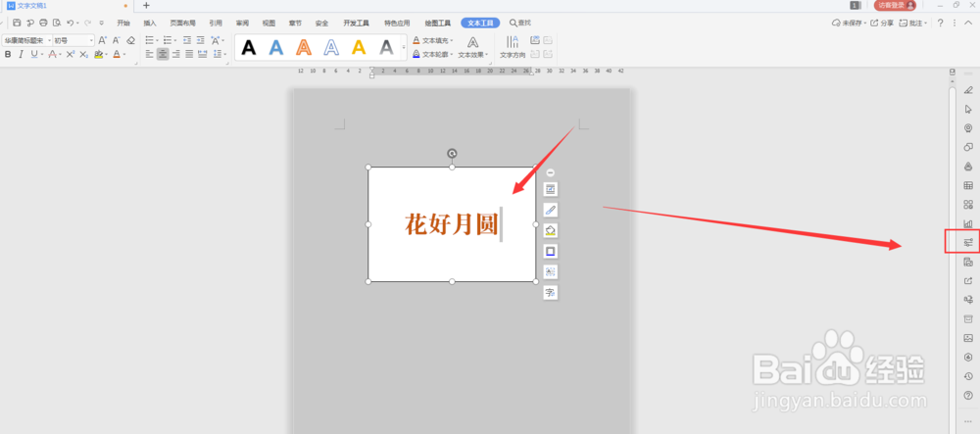Open 文本效果 text effects dropdown
This screenshot has width=980, height=434.
(x=473, y=47)
